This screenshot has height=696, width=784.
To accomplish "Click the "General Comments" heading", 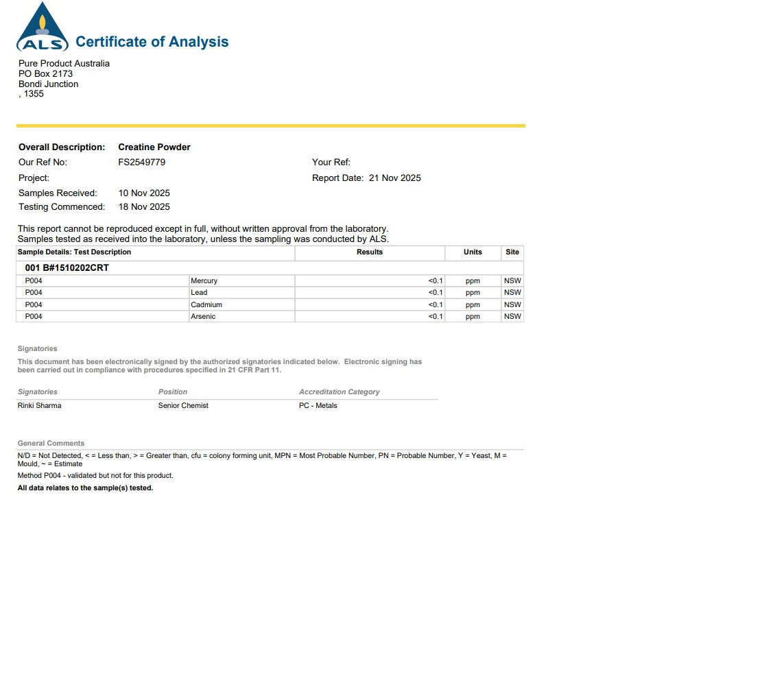I will click(x=51, y=443).
